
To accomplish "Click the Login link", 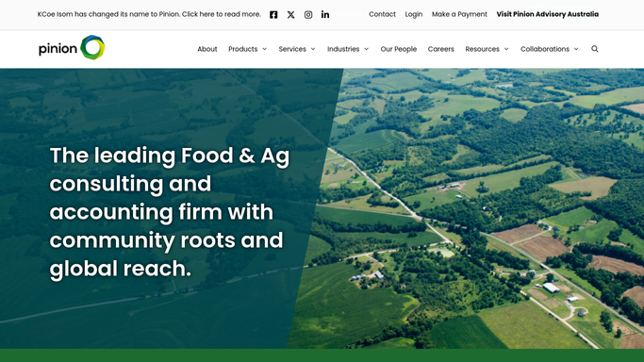I will coord(414,14).
